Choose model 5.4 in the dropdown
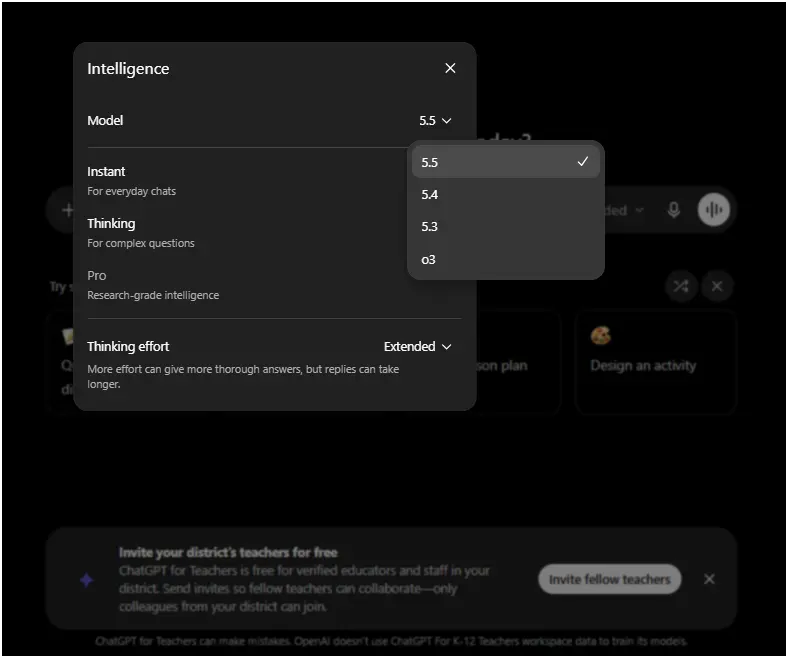788x658 pixels. [x=506, y=195]
